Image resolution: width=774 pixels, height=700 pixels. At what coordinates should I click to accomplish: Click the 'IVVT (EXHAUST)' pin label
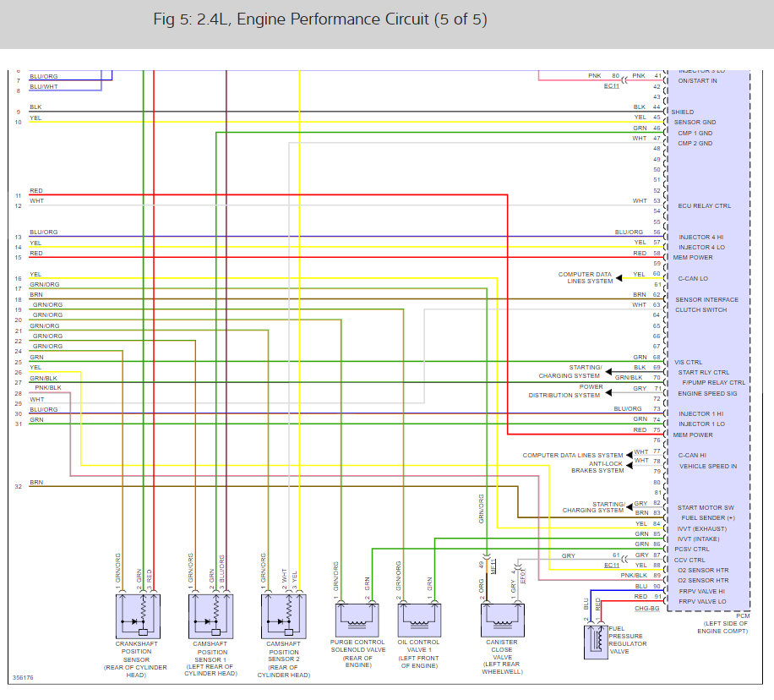pos(702,528)
